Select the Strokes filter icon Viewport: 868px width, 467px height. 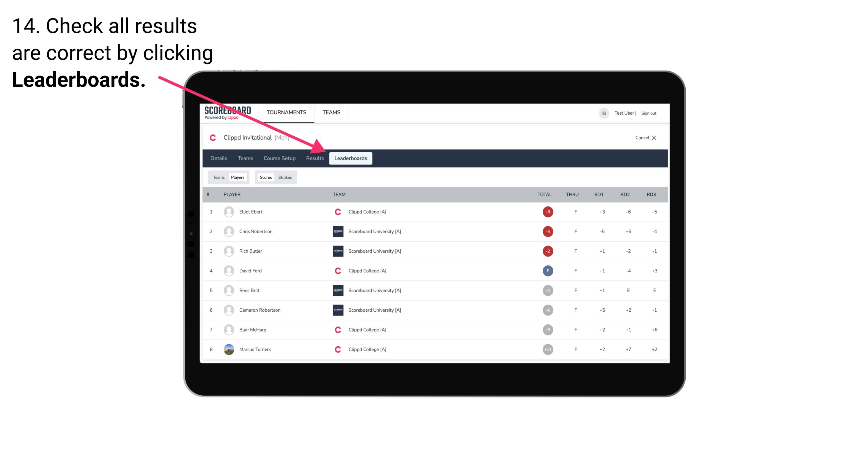pyautogui.click(x=285, y=177)
